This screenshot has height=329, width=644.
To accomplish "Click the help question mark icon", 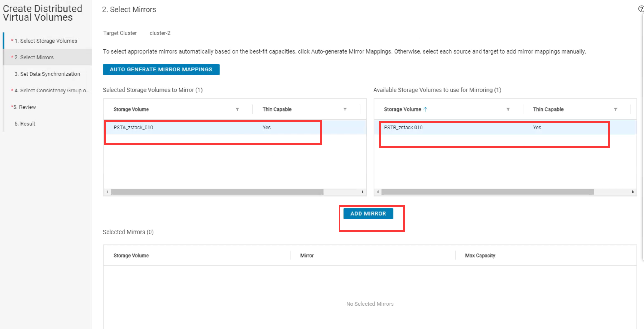I will (x=641, y=9).
